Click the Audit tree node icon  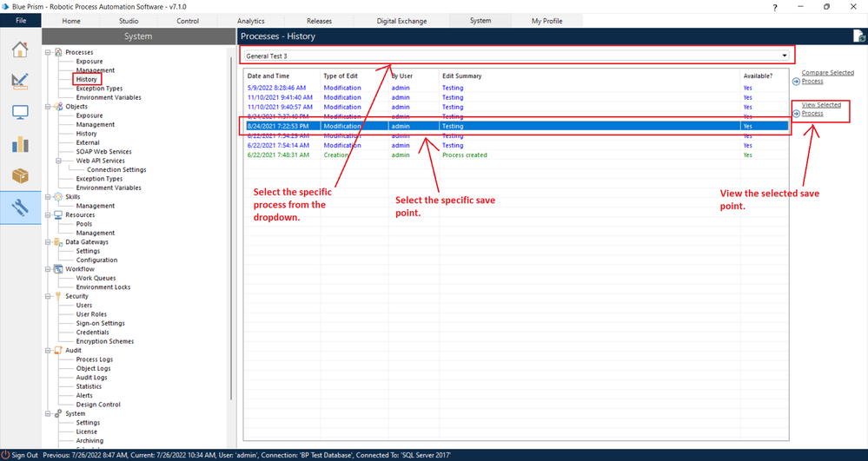click(58, 351)
